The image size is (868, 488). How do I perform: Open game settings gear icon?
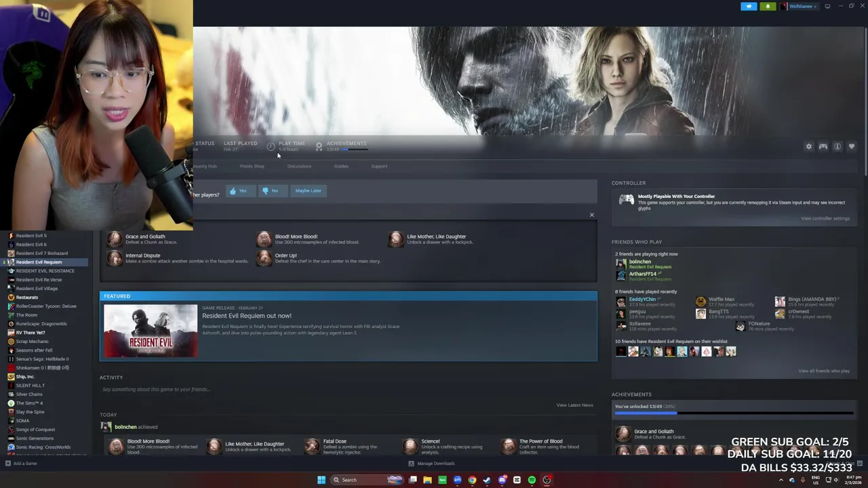pos(808,146)
